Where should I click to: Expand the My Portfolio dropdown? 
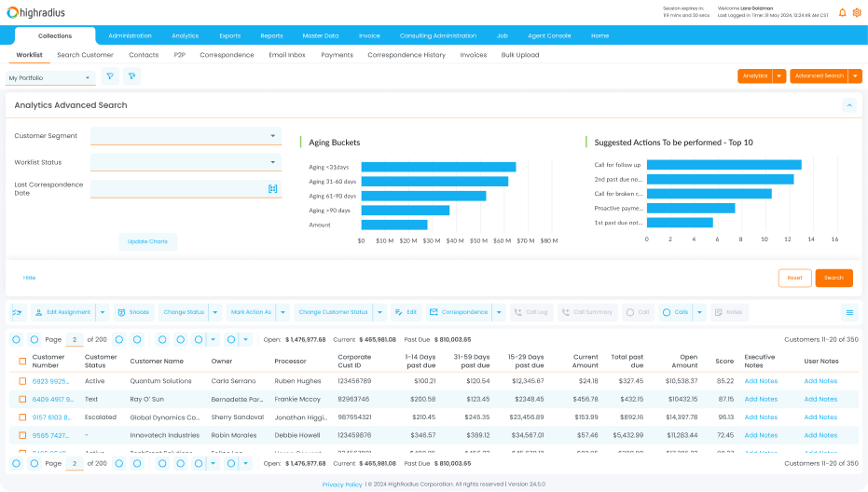[45, 77]
